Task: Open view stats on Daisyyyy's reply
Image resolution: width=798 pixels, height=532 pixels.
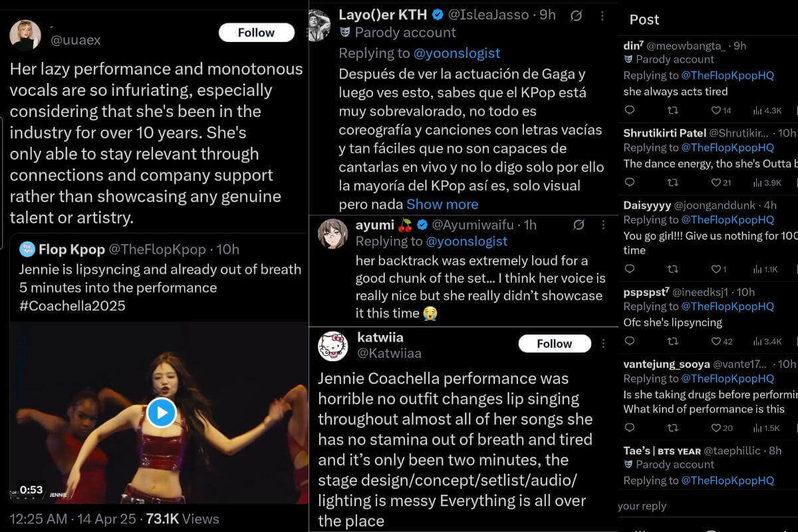Action: pyautogui.click(x=765, y=269)
